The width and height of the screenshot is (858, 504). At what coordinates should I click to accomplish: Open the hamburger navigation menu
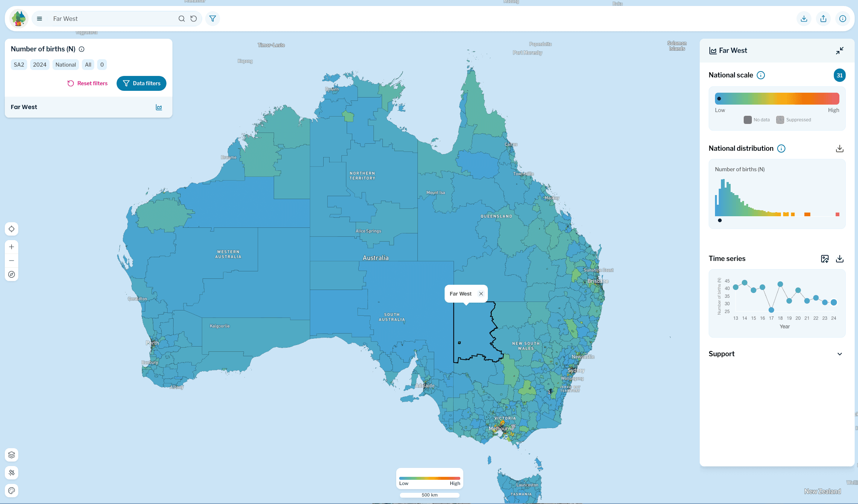39,18
